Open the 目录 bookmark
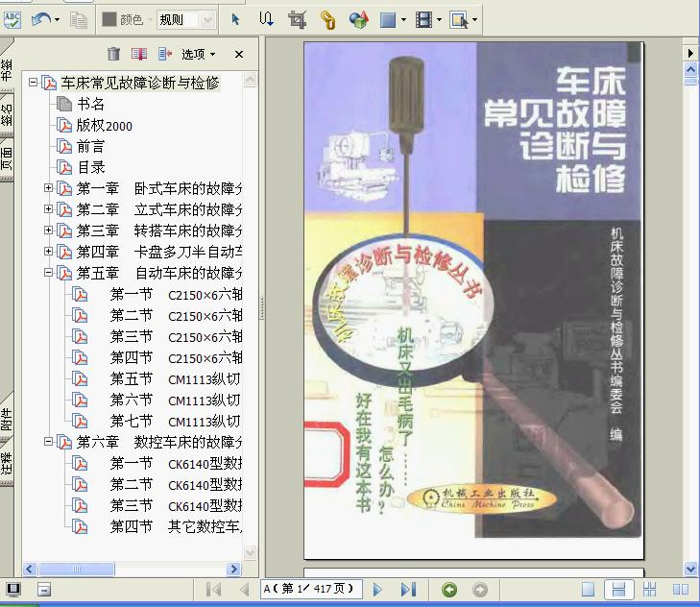Screen dimensions: 700x607 pos(91,167)
